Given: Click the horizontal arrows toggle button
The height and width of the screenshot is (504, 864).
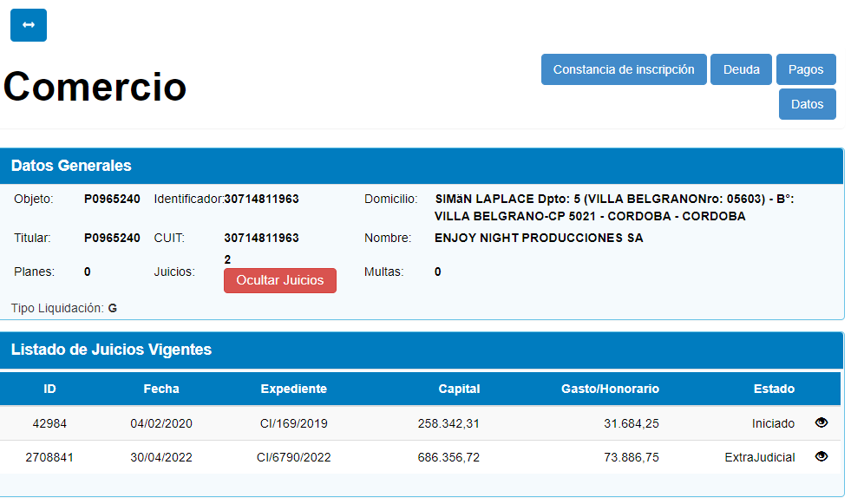Looking at the screenshot, I should [x=29, y=25].
